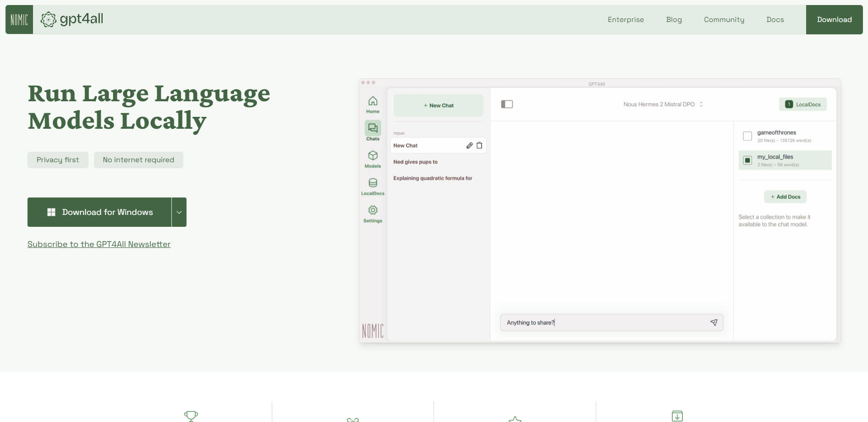The image size is (868, 422).
Task: Open the 'Explaining quadratic formula for' chat
Action: (x=433, y=178)
